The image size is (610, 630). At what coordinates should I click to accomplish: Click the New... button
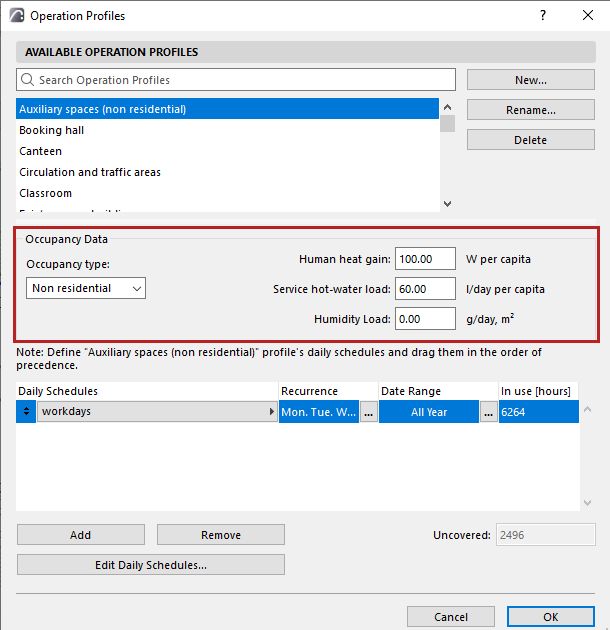530,80
